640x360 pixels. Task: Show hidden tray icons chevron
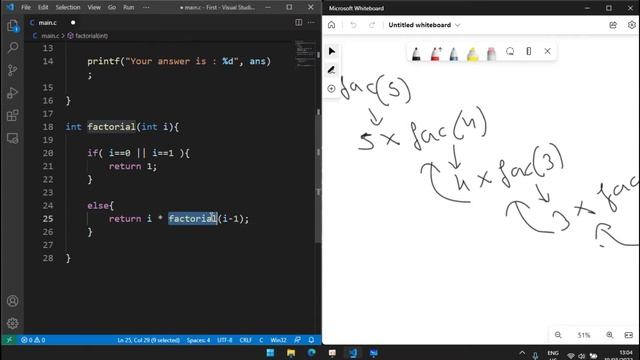tap(522, 353)
